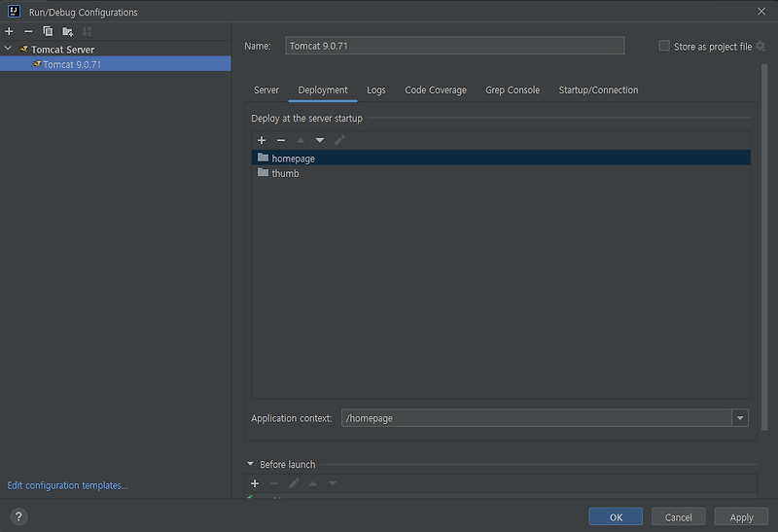Sort configurations alphabetically icon
Screen dimensions: 778x532
coord(87,31)
